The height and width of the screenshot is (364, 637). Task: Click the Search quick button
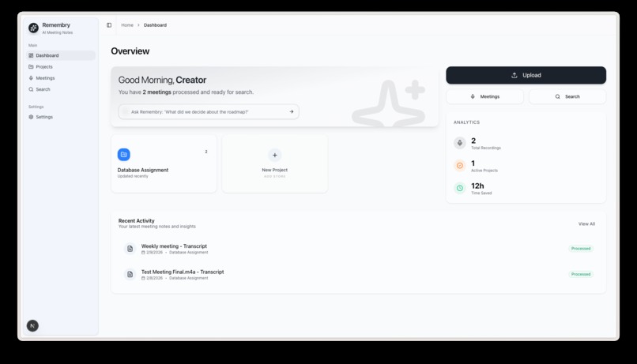pos(567,96)
